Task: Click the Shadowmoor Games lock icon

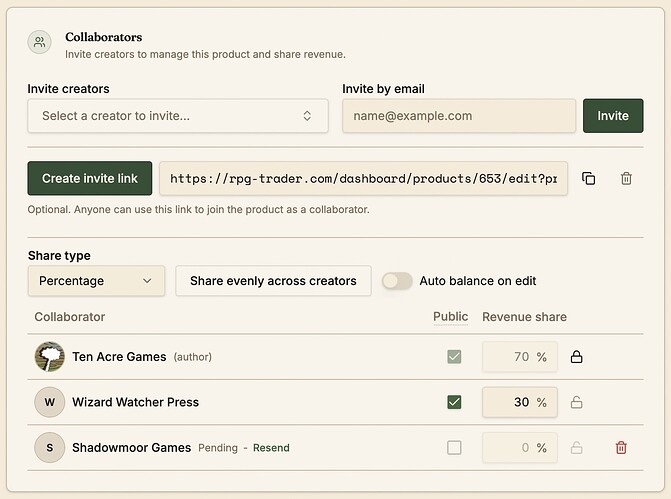Action: coord(576,448)
